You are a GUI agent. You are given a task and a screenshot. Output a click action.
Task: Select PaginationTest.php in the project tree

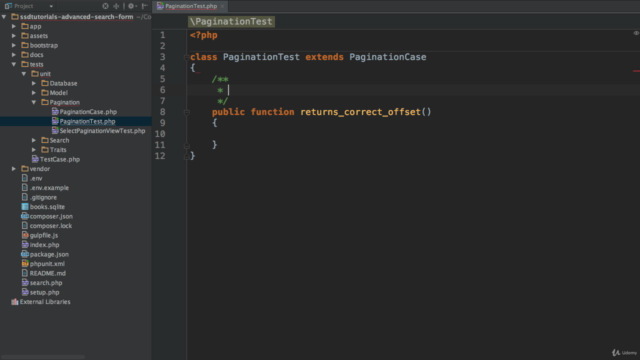click(x=76, y=121)
